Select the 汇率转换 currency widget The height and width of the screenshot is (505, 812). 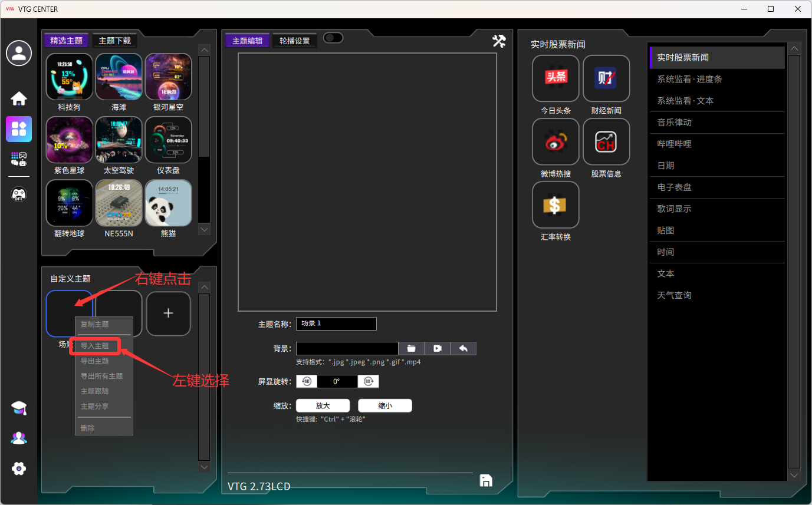[x=555, y=205]
